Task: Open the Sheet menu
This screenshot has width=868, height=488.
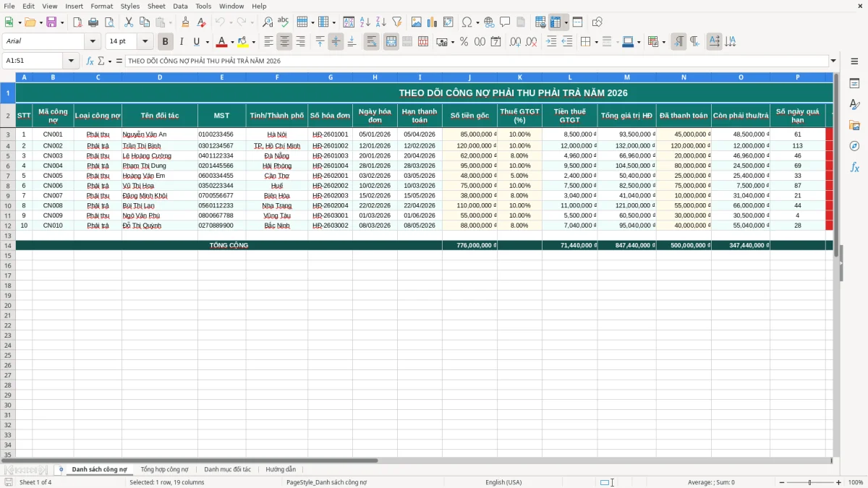Action: (156, 6)
